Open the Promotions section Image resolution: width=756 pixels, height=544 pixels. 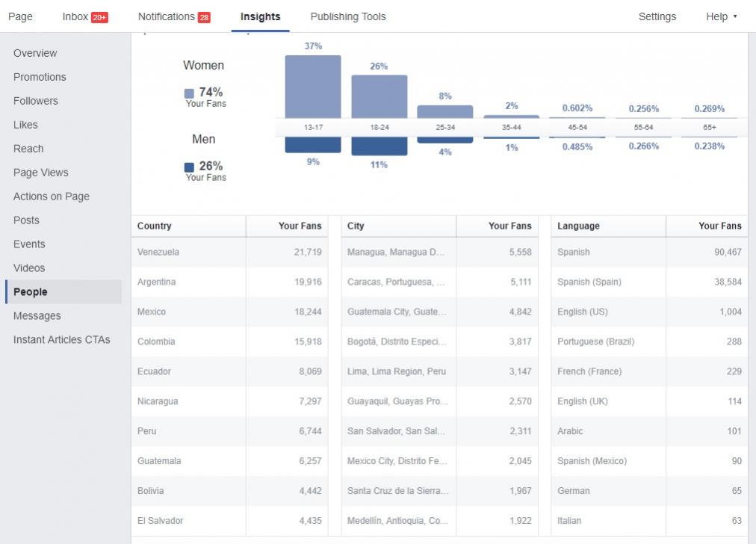coord(40,77)
